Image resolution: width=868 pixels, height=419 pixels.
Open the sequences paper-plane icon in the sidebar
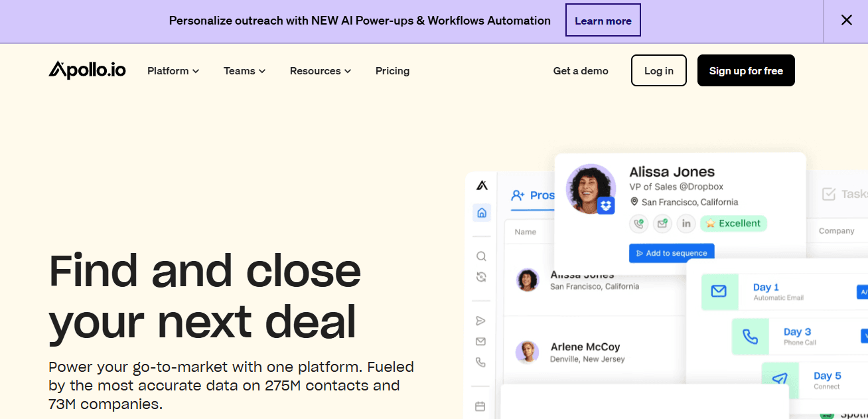pyautogui.click(x=481, y=320)
